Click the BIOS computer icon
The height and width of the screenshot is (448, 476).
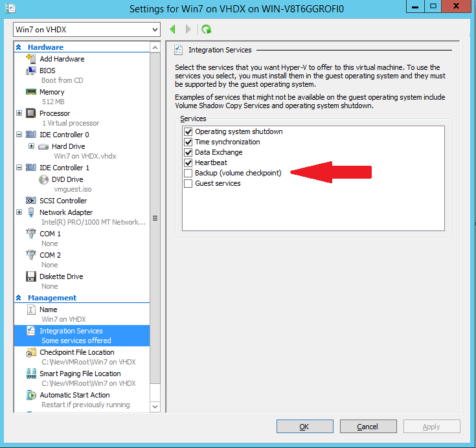tap(31, 71)
